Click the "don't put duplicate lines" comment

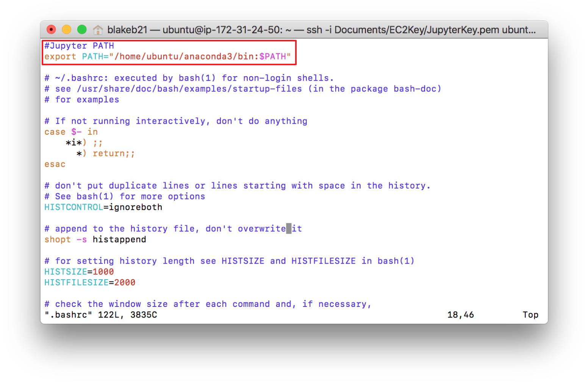238,186
